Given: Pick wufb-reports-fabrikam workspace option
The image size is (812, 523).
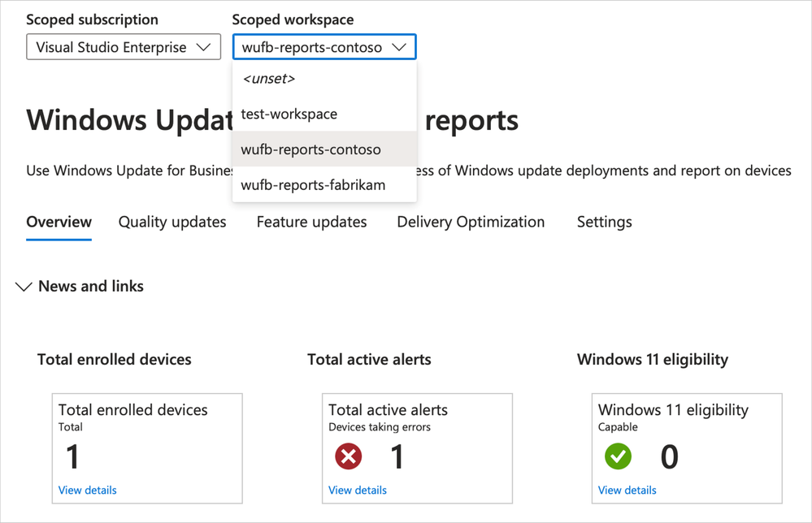Looking at the screenshot, I should pos(324,184).
